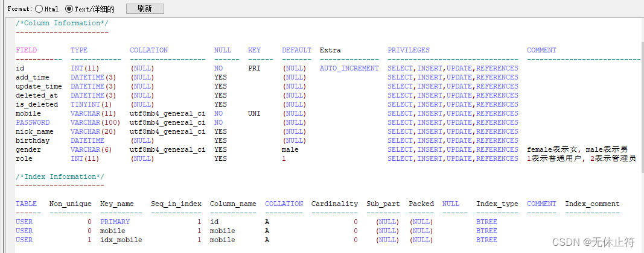The image size is (644, 253).
Task: Select the Html format radio button
Action: (x=39, y=8)
